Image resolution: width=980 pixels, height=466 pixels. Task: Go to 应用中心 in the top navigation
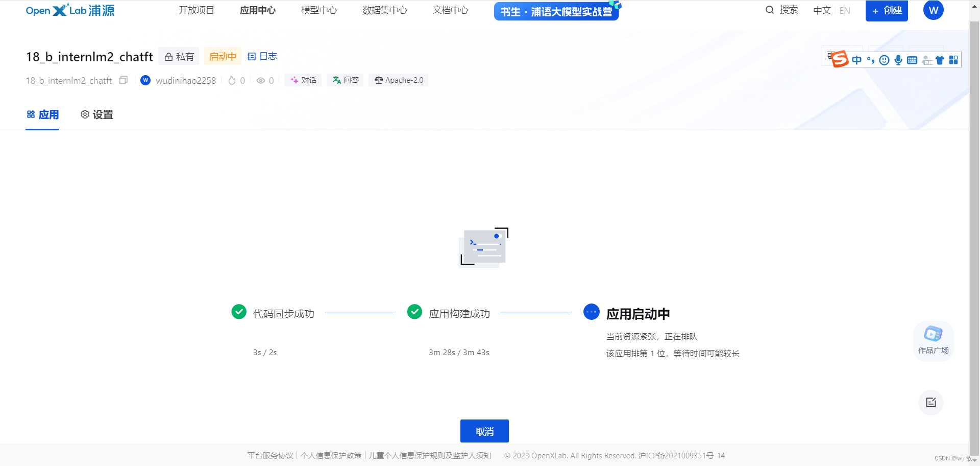click(x=258, y=10)
